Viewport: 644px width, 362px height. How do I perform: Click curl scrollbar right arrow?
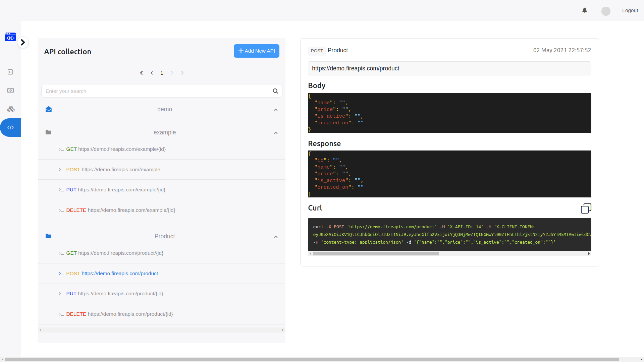(589, 254)
